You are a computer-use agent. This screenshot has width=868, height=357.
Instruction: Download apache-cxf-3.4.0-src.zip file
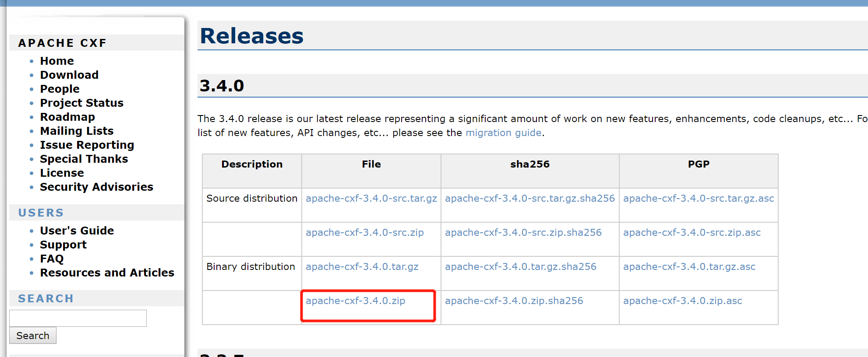[365, 232]
